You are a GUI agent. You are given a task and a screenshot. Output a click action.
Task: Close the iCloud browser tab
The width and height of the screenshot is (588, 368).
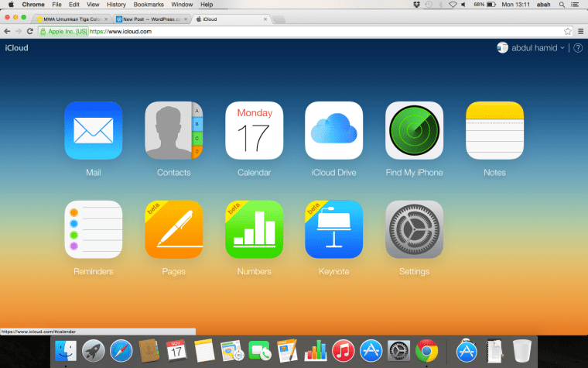(x=265, y=19)
